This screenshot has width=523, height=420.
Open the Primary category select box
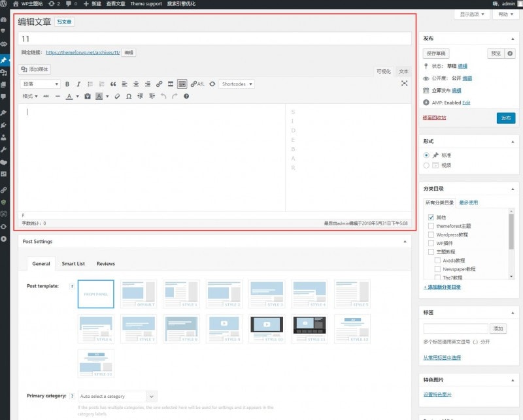pyautogui.click(x=117, y=396)
